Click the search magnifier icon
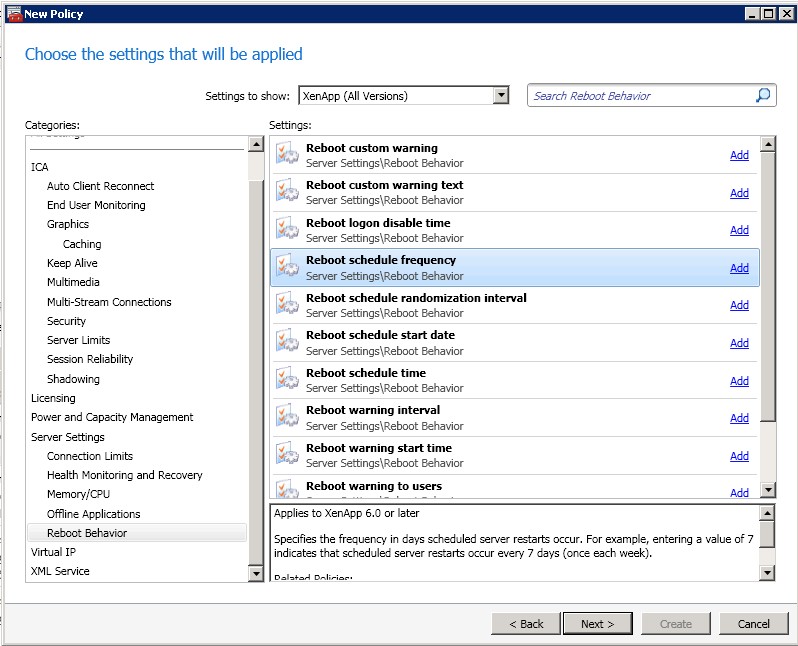798x646 pixels. 763,96
